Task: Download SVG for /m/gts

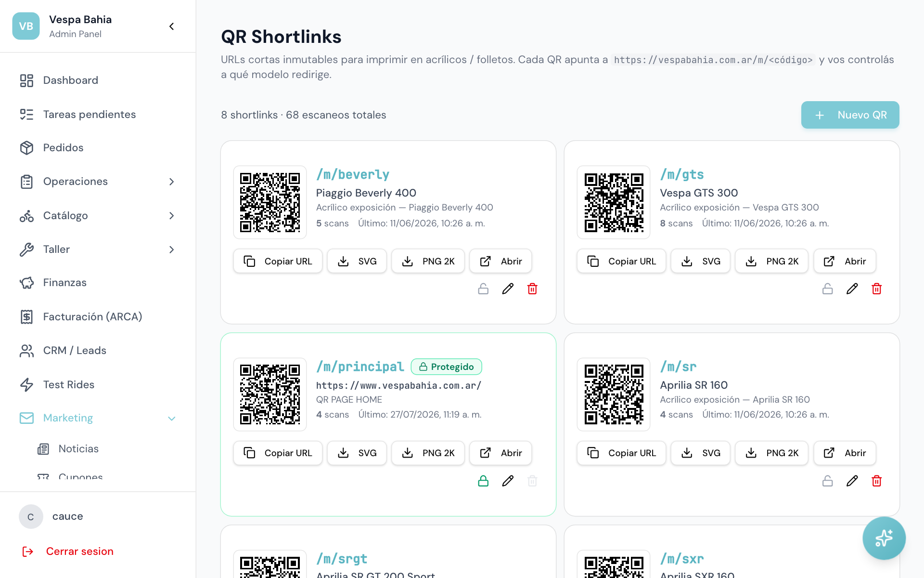Action: pyautogui.click(x=700, y=261)
